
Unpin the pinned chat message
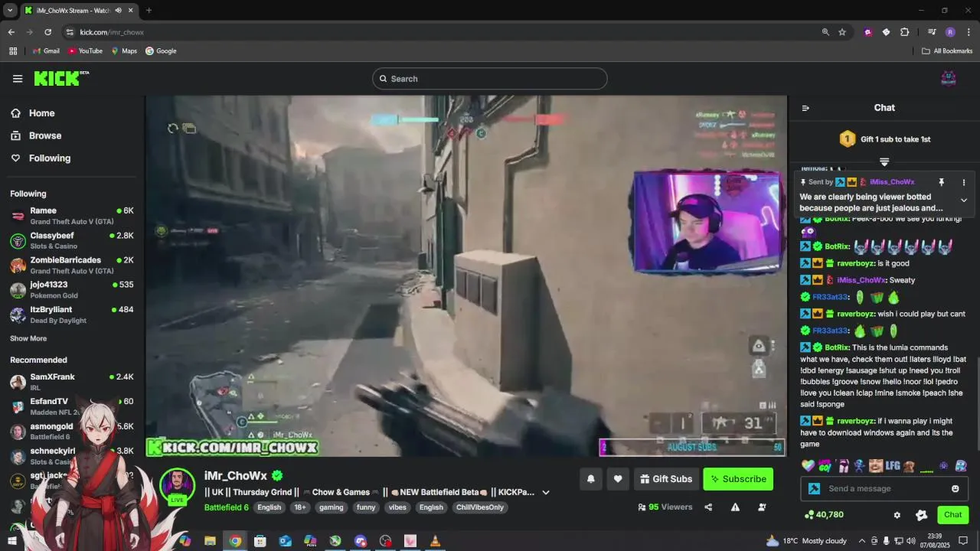pos(942,182)
